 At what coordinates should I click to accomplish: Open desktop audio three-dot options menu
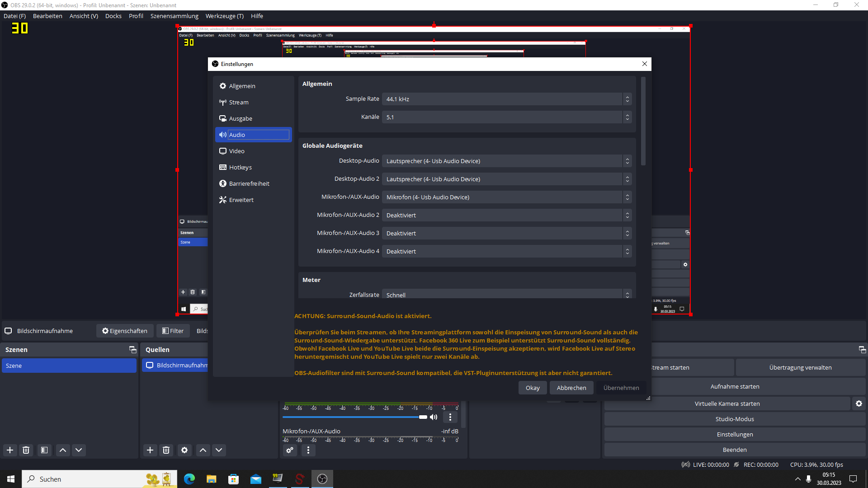pyautogui.click(x=450, y=417)
